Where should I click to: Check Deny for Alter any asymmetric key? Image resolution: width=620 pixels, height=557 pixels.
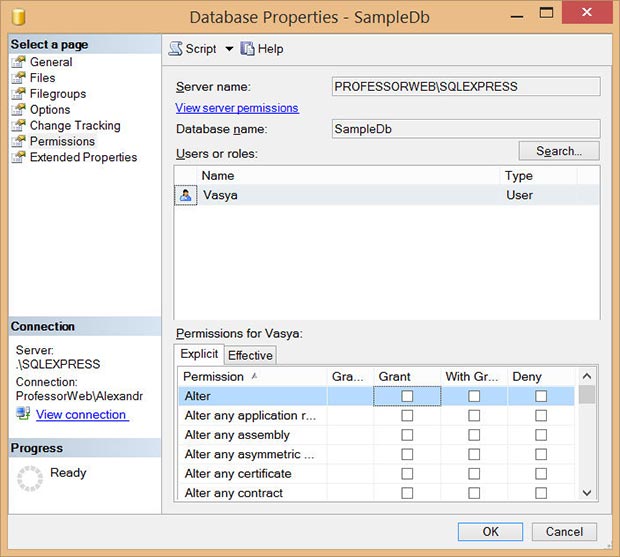click(541, 454)
